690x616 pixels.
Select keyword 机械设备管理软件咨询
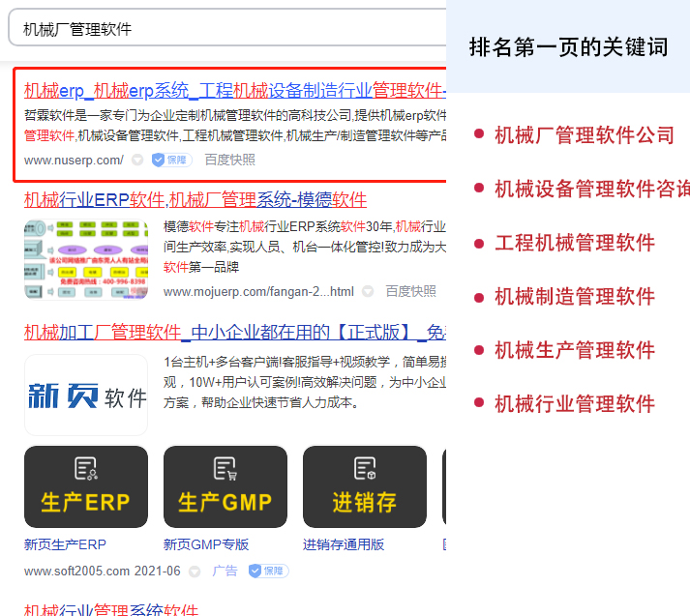pyautogui.click(x=592, y=190)
